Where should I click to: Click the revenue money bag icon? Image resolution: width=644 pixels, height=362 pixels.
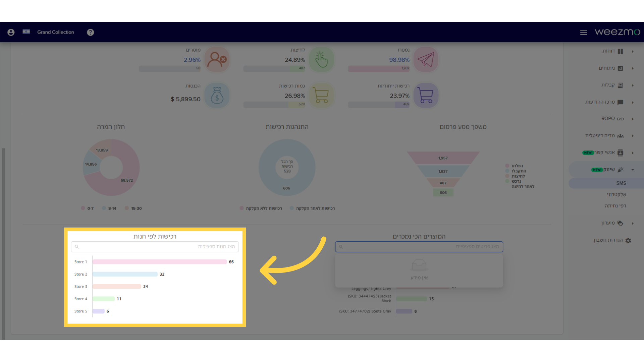coord(217,95)
